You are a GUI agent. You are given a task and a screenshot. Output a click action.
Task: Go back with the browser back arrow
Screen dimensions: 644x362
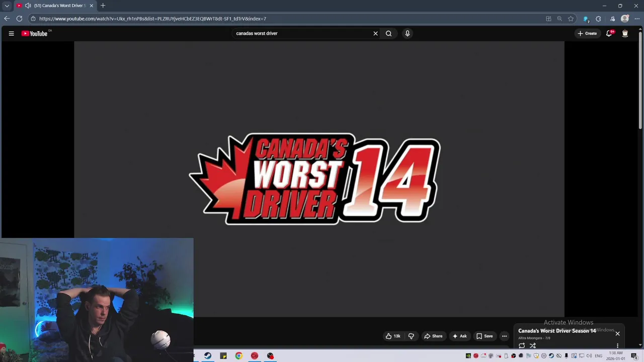pyautogui.click(x=7, y=19)
